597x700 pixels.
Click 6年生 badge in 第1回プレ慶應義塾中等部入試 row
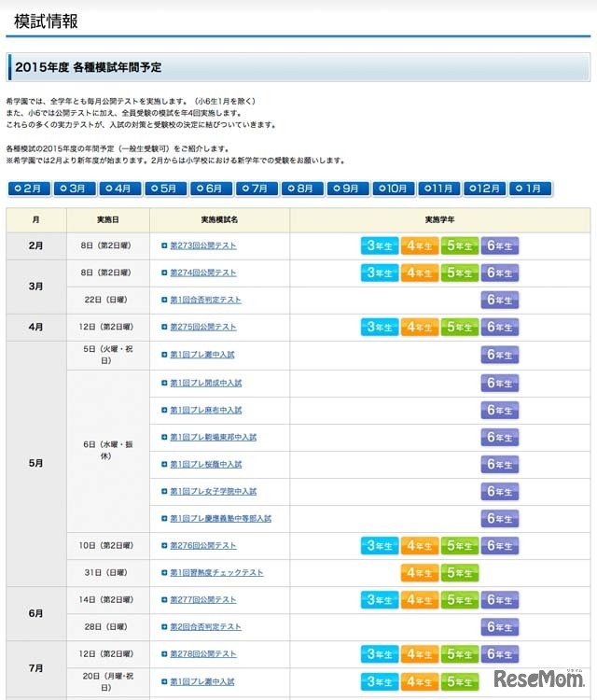pyautogui.click(x=500, y=518)
